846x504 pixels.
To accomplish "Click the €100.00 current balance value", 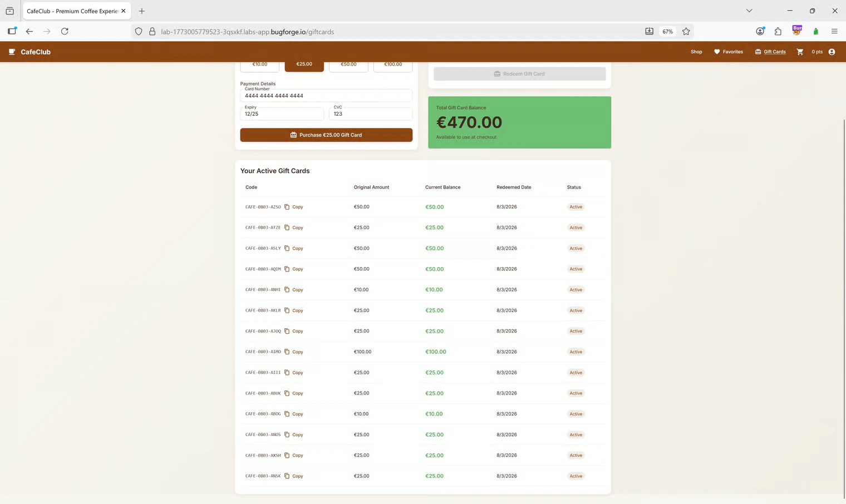I will point(436,352).
